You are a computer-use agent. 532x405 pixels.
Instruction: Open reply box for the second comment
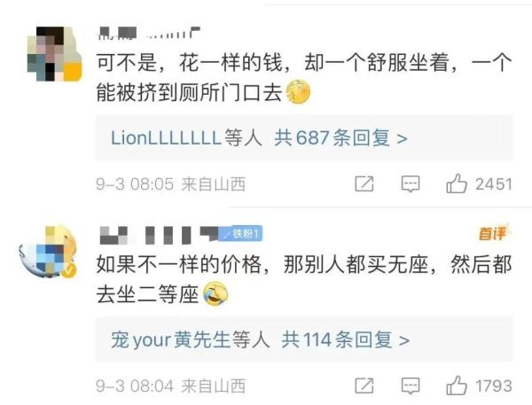(x=411, y=386)
